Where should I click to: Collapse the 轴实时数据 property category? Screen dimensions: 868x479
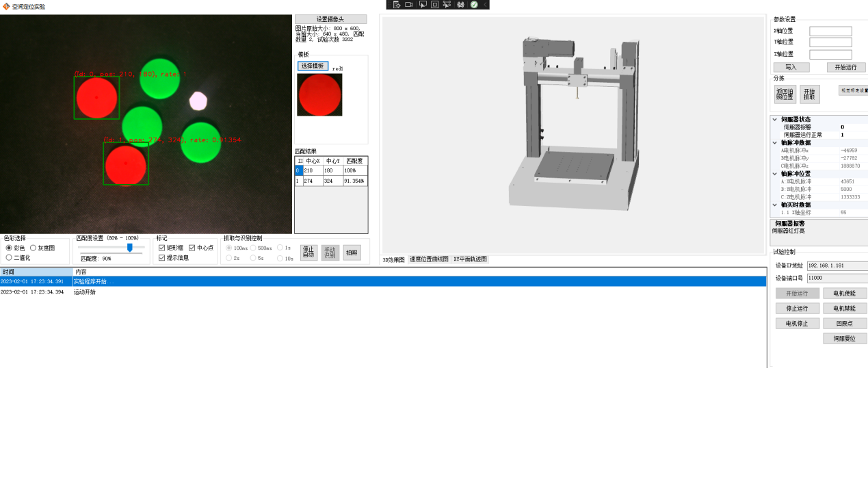click(x=775, y=205)
